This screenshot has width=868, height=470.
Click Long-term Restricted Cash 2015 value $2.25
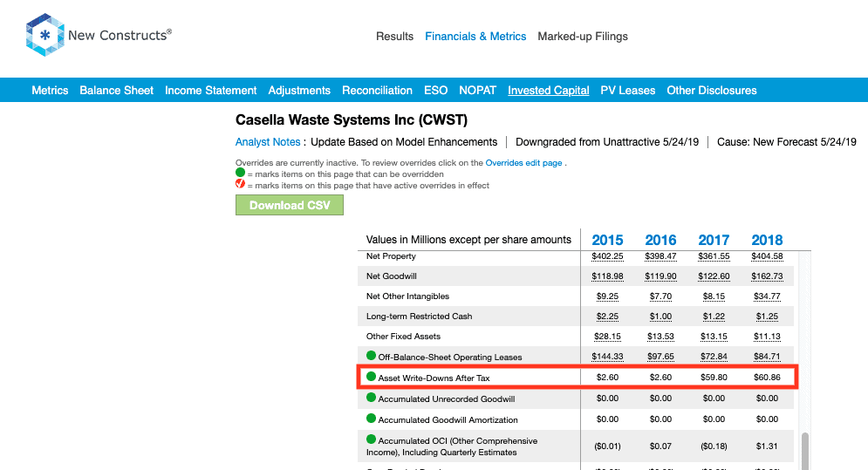coord(607,317)
